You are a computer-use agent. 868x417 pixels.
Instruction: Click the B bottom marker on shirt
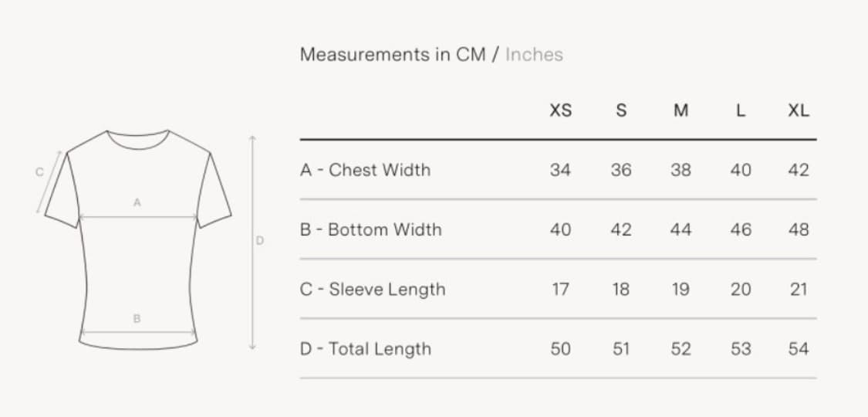pos(137,318)
